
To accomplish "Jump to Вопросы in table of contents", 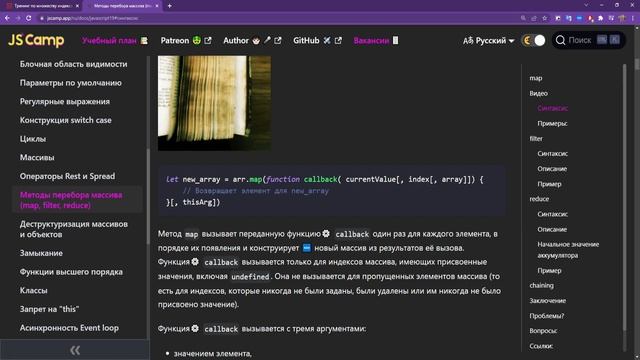I will click(x=543, y=331).
